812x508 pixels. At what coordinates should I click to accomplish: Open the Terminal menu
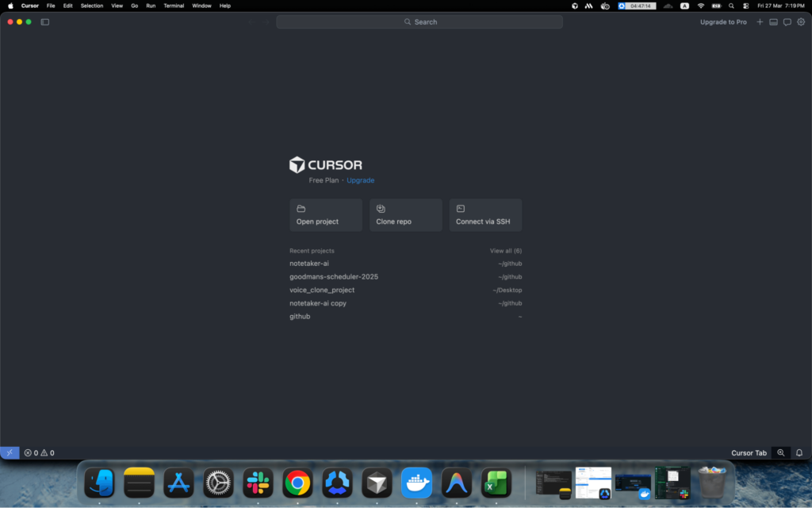coord(174,6)
